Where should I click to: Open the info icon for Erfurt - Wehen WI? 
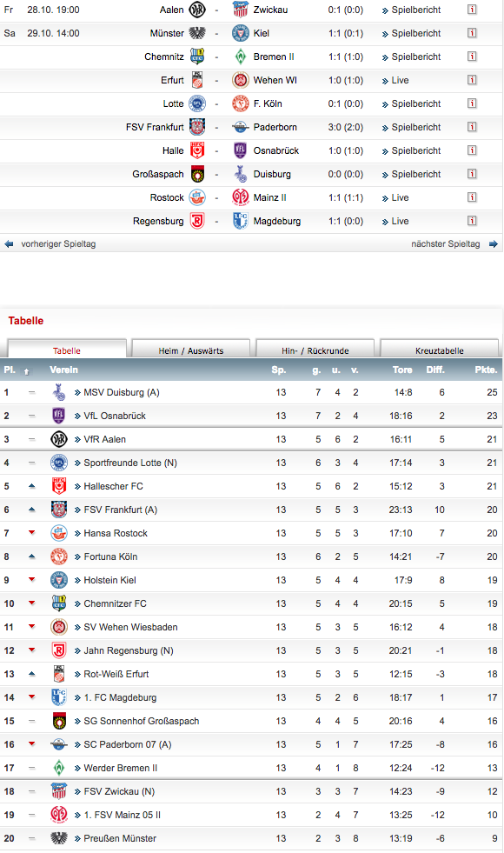click(x=472, y=80)
